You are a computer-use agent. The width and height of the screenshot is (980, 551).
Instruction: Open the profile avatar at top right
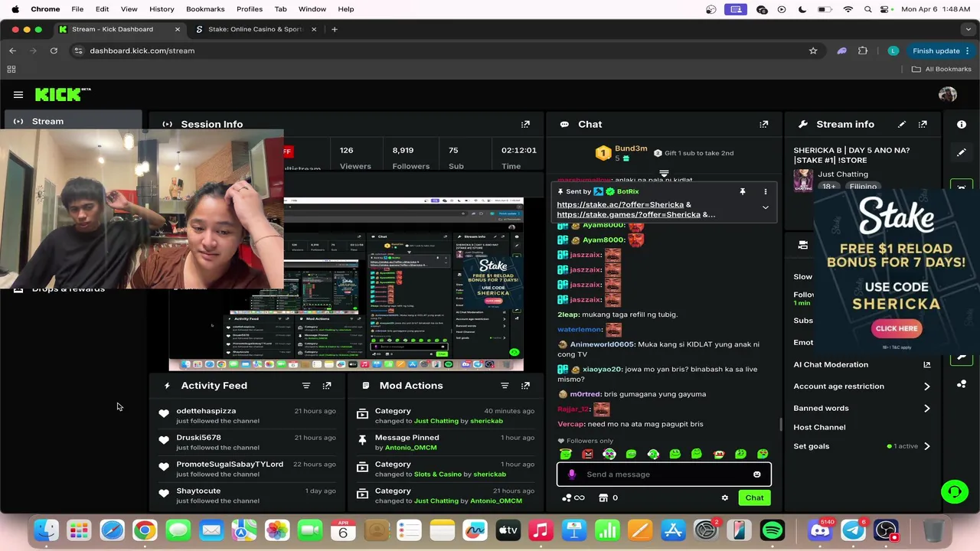[948, 94]
